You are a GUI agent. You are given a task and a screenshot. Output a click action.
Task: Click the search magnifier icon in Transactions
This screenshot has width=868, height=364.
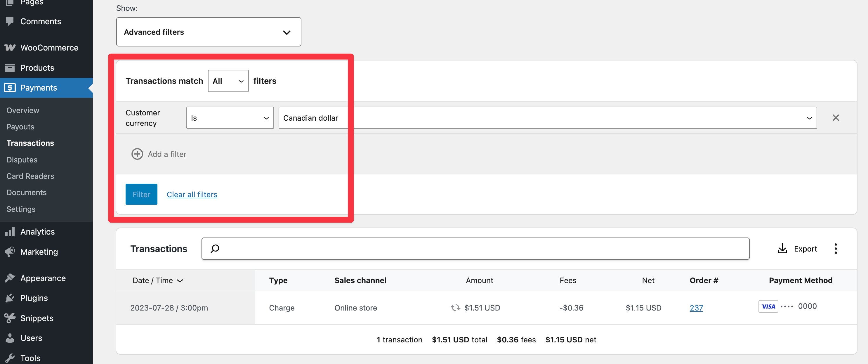coord(215,249)
